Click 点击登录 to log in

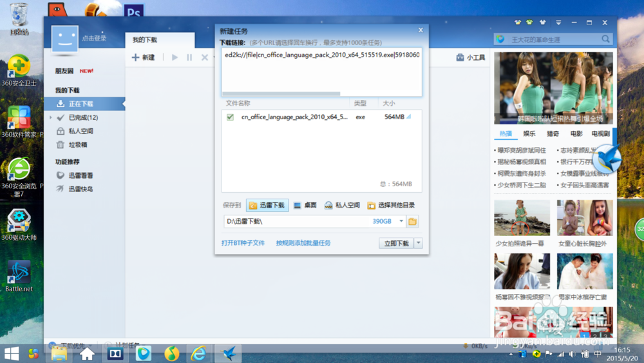(x=94, y=38)
